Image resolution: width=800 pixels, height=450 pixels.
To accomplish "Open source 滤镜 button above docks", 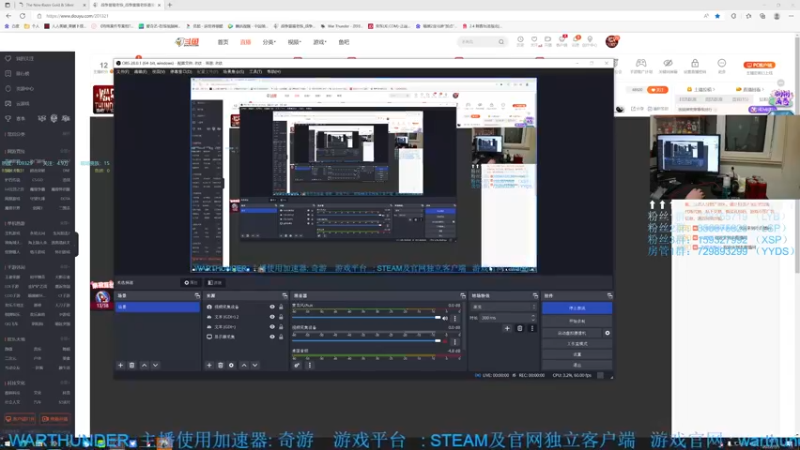I will [x=215, y=283].
